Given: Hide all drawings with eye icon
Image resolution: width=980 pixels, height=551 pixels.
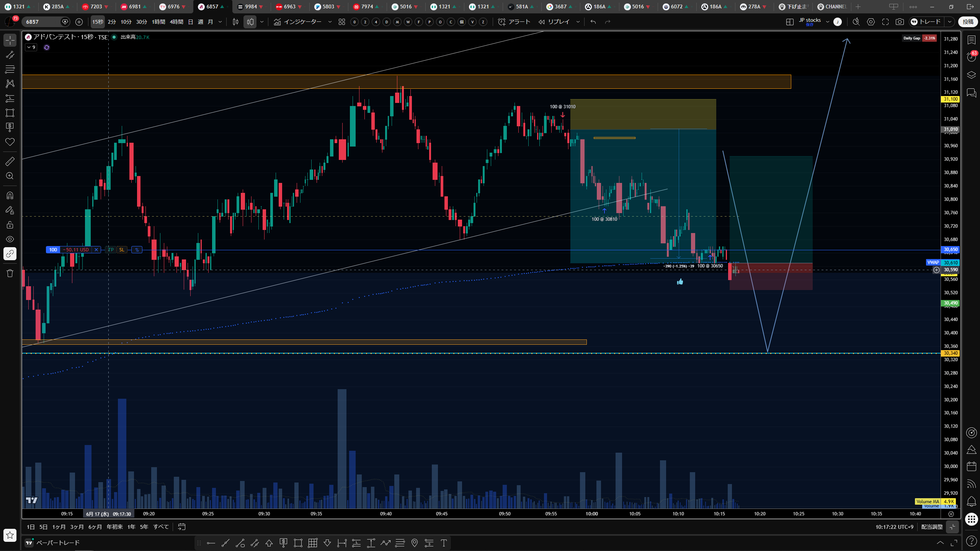Looking at the screenshot, I should pos(10,239).
